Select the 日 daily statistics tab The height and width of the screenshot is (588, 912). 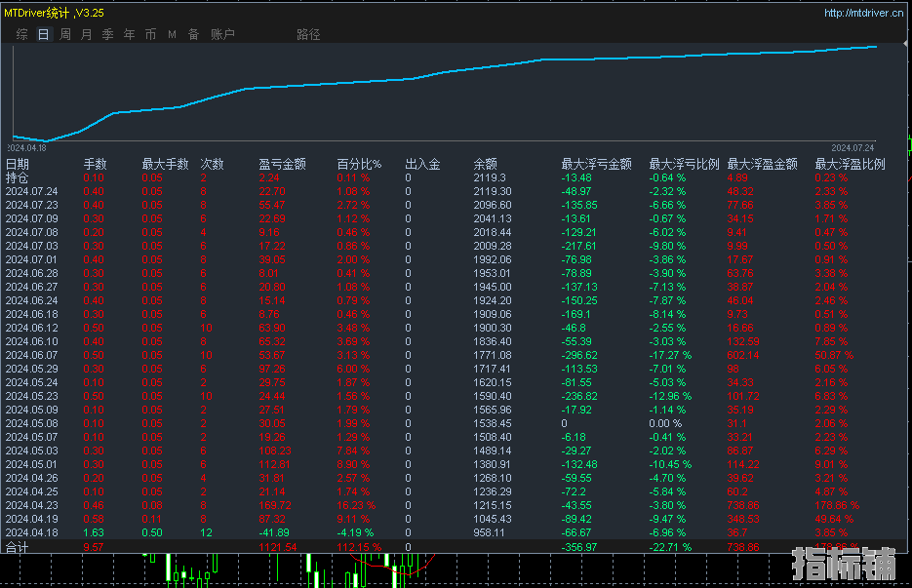point(43,34)
